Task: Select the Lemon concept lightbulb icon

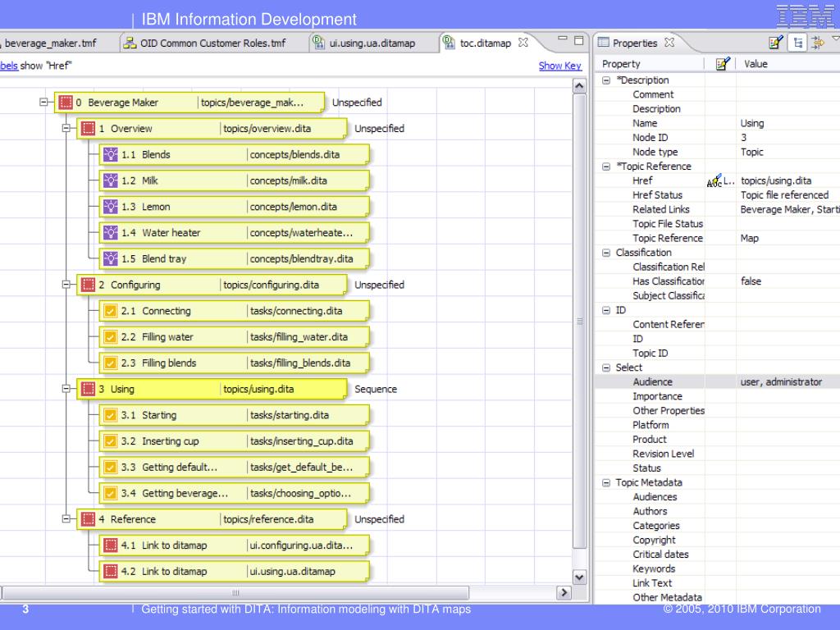Action: tap(111, 207)
